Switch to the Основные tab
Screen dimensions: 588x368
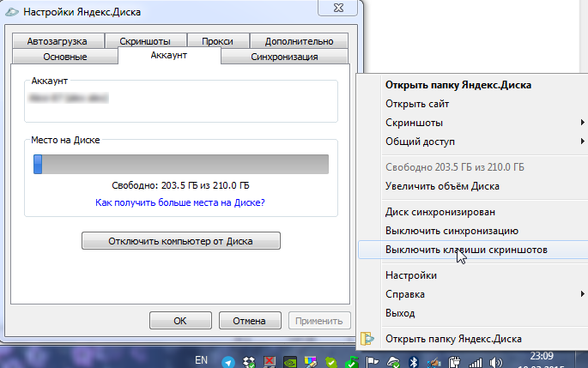(65, 57)
